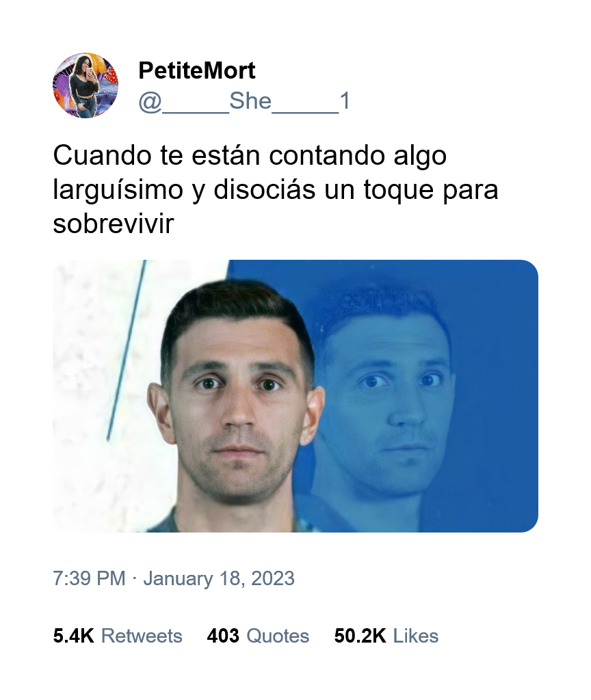View the 5.4K retweets count
Screen dimensions: 591x700
[x=73, y=636]
